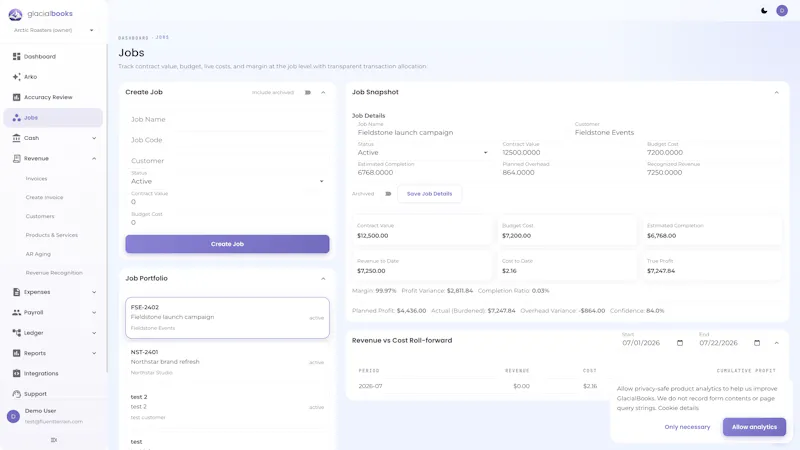Click the Integrations plug icon
Viewport: 800px width, 450px height.
click(16, 373)
